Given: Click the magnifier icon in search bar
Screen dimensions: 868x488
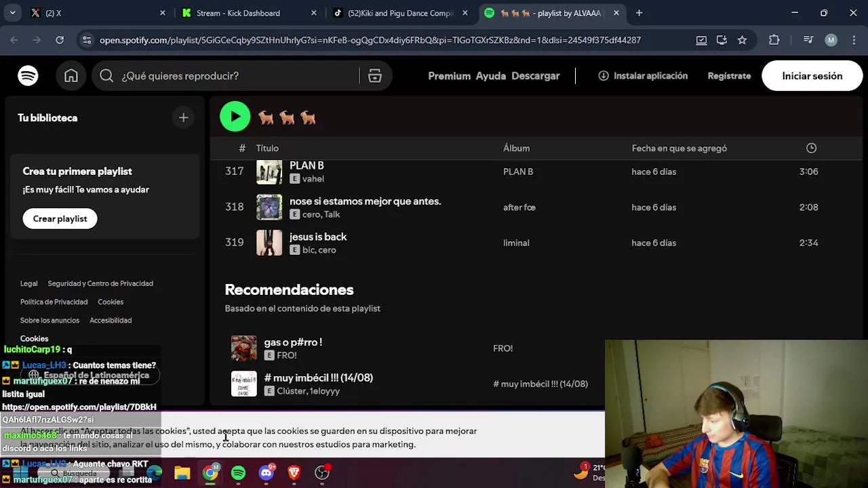Looking at the screenshot, I should coord(106,76).
